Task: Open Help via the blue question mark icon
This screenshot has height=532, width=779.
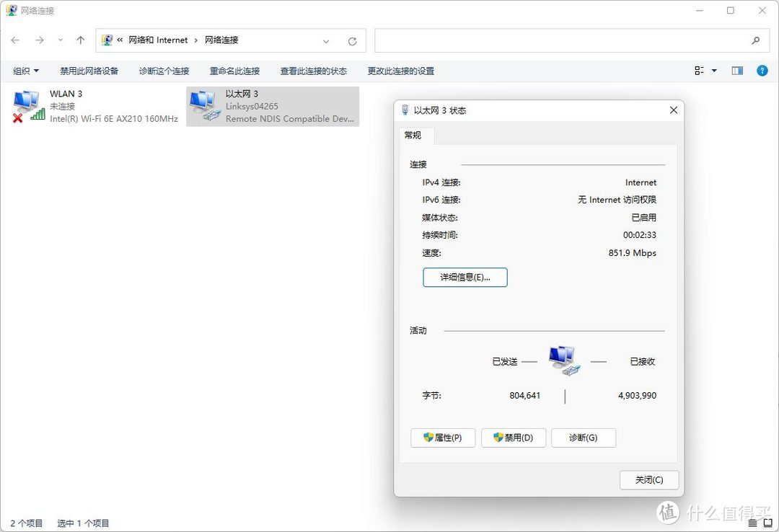Action: [x=762, y=70]
